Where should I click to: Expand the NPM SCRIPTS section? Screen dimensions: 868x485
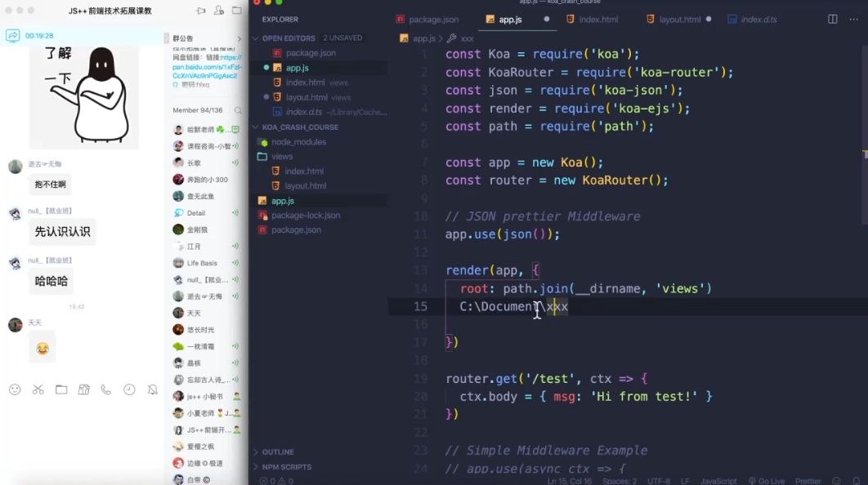[x=287, y=467]
